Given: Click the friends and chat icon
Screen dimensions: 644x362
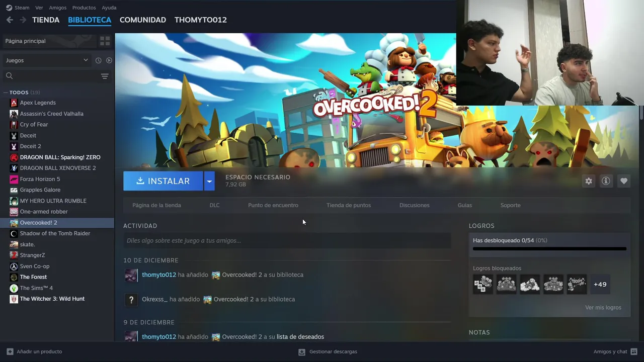Looking at the screenshot, I should (634, 351).
